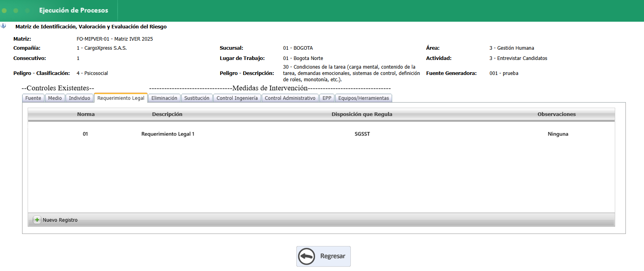Click the Disposición que Regula column header

[x=362, y=114]
